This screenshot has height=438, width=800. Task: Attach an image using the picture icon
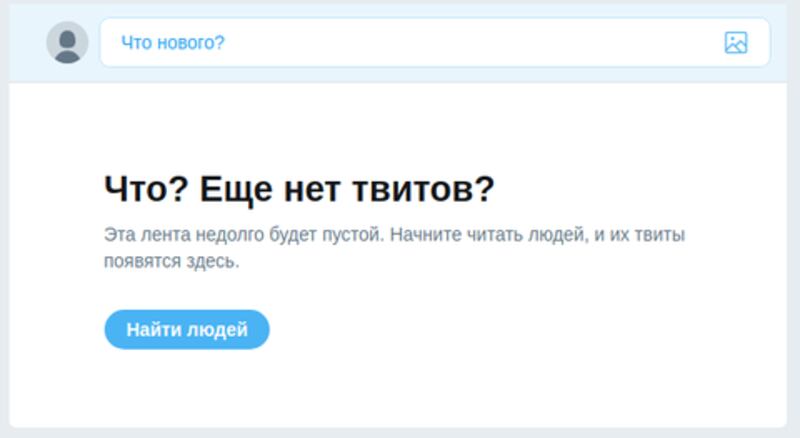tap(736, 43)
